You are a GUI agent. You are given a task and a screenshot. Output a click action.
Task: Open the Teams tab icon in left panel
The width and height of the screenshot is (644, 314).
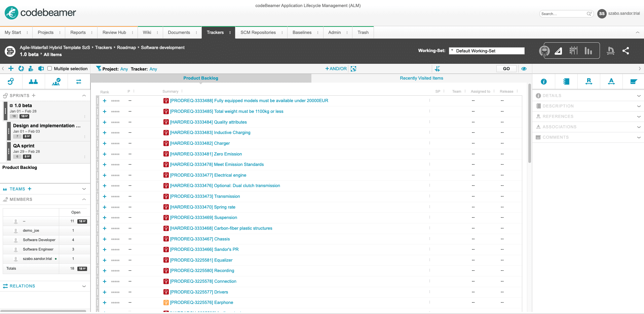tap(33, 82)
